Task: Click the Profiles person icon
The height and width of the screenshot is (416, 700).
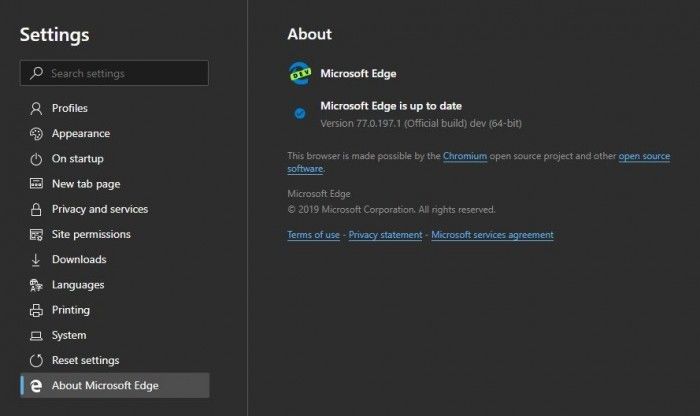Action: [36, 108]
